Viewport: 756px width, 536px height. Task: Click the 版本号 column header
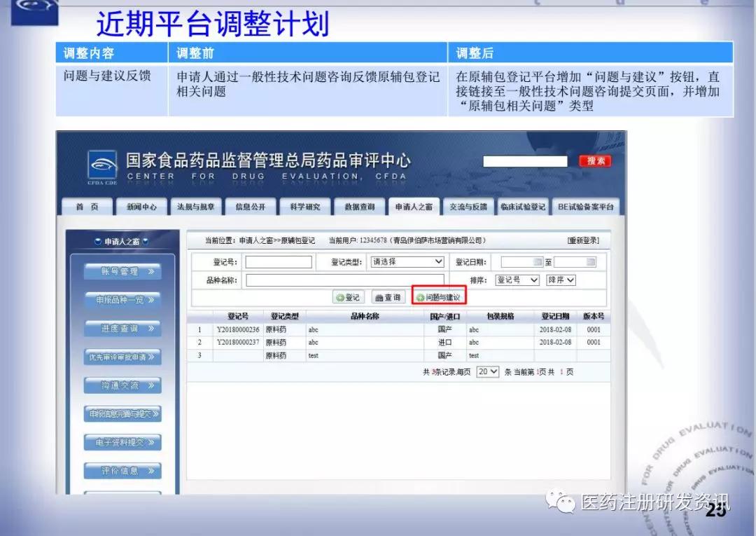pos(594,316)
